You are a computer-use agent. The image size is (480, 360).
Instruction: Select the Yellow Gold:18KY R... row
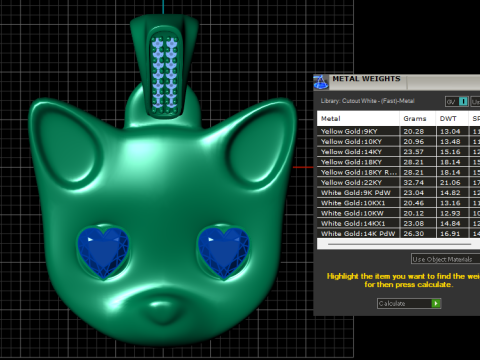click(398, 172)
